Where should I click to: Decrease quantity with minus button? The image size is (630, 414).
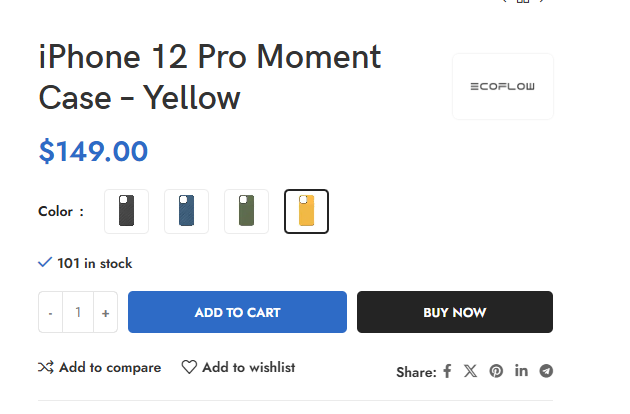(50, 312)
